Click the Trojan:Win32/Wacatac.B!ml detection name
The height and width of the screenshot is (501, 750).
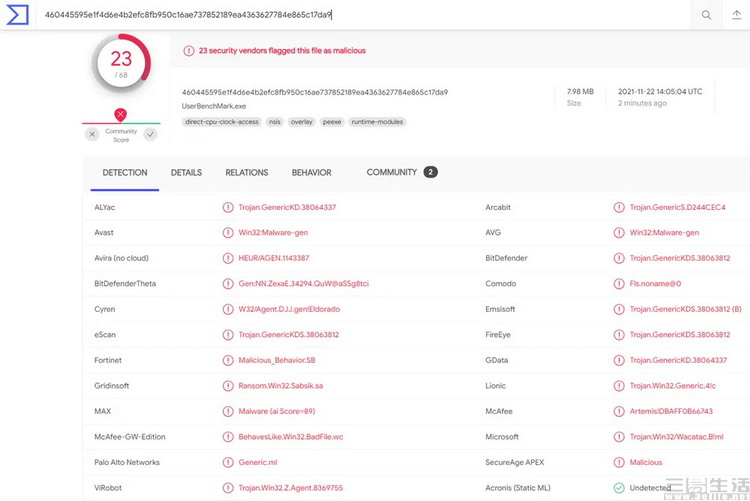click(x=676, y=437)
